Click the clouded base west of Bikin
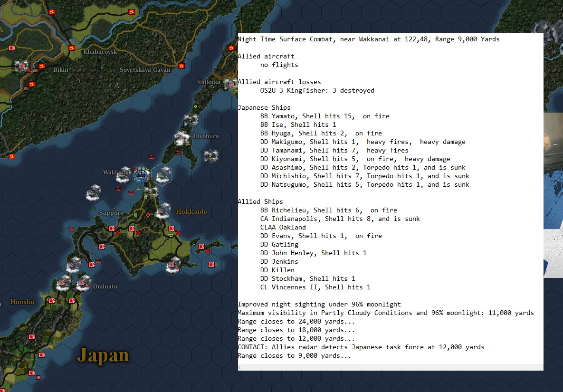 21,66
